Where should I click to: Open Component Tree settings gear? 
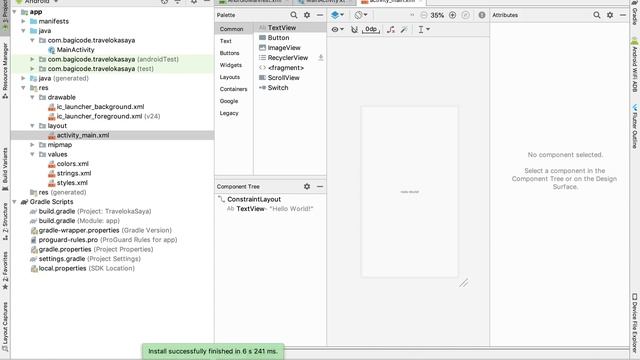307,187
